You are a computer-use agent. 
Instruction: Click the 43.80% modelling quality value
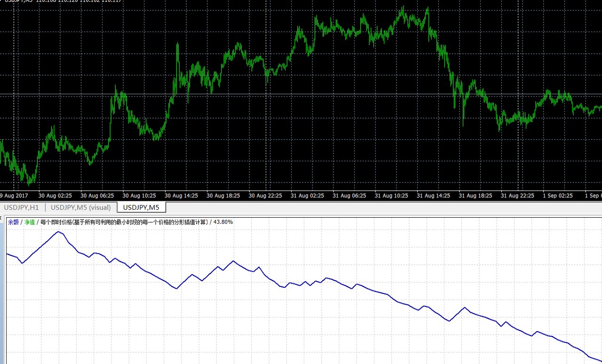(x=223, y=222)
